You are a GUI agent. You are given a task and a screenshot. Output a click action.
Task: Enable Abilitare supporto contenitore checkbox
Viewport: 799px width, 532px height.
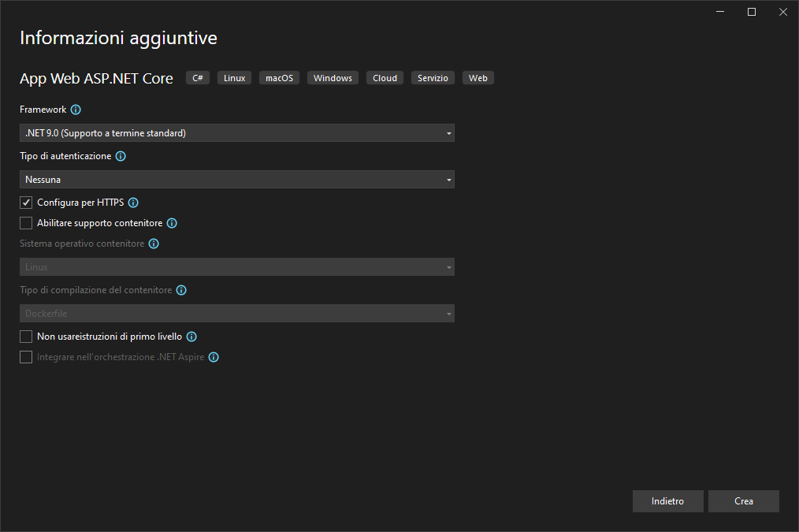26,223
